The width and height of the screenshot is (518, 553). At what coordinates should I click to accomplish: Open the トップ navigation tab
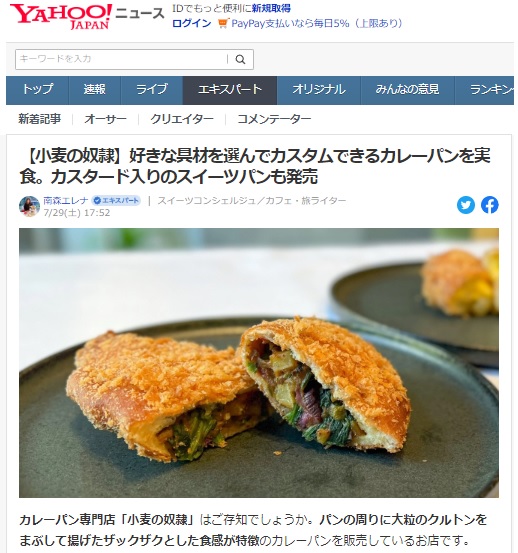[x=37, y=90]
